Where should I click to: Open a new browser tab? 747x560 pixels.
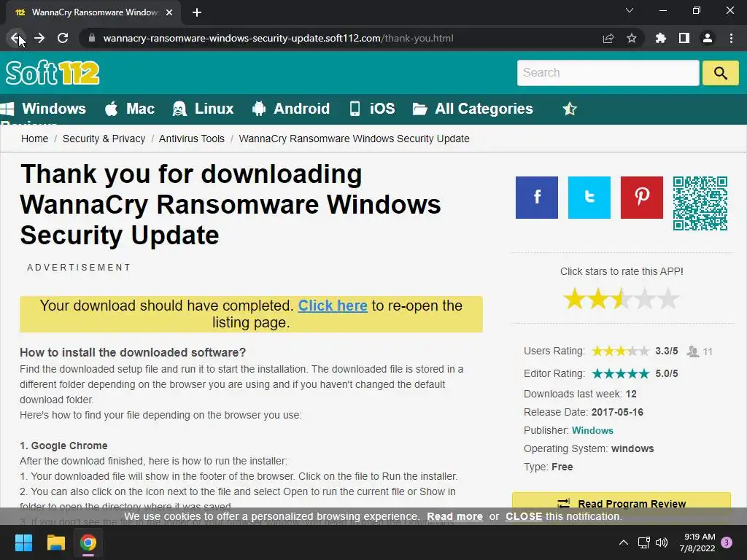click(197, 12)
